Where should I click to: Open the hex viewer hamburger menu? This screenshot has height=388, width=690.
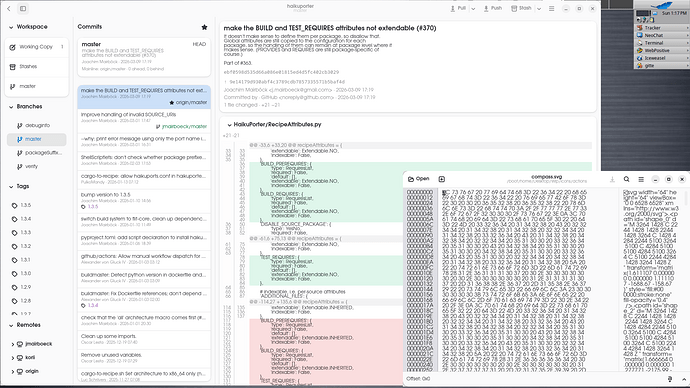click(641, 179)
